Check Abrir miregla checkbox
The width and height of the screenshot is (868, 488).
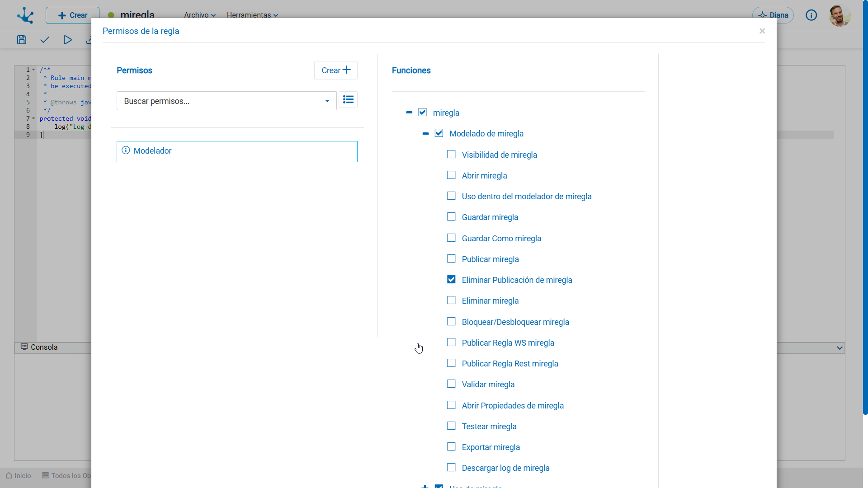(x=451, y=175)
